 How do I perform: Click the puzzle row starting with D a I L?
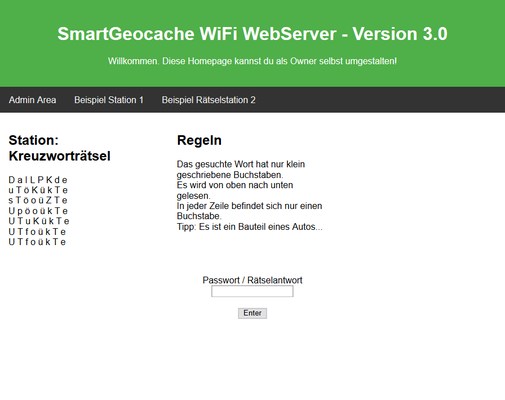(38, 180)
